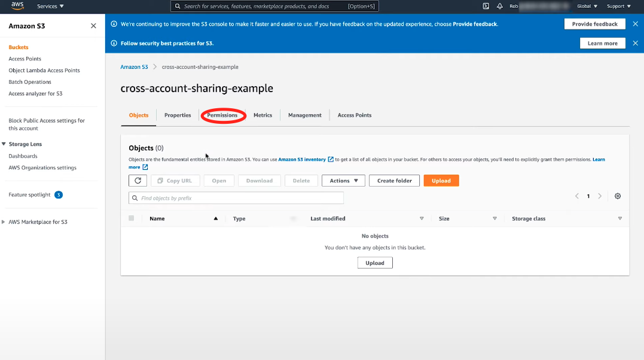Open table preferences gear icon
The width and height of the screenshot is (644, 360).
click(x=618, y=196)
